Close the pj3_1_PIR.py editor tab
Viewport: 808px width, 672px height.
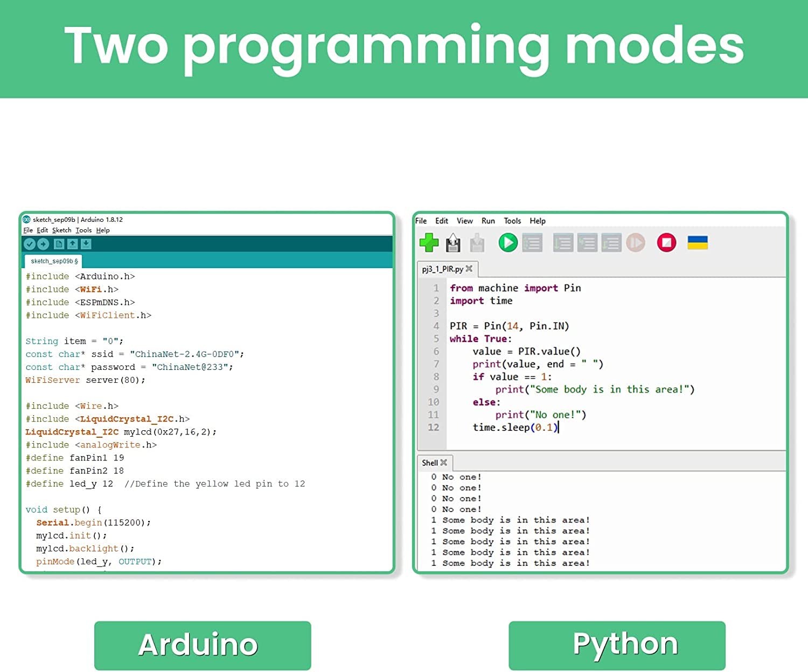(469, 269)
